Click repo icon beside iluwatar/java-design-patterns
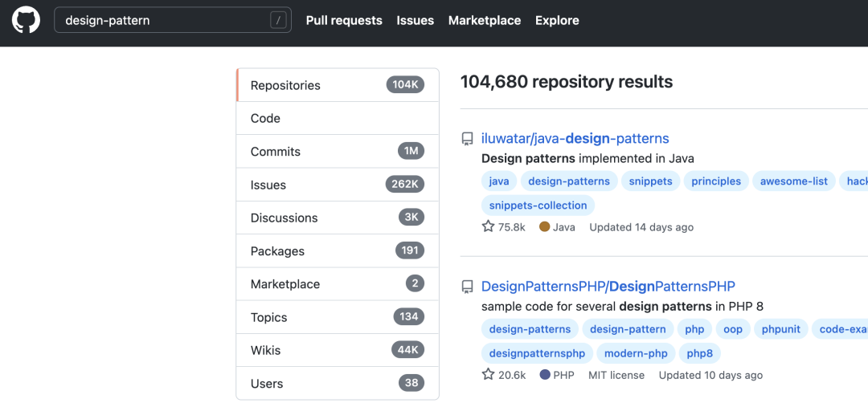 point(467,139)
